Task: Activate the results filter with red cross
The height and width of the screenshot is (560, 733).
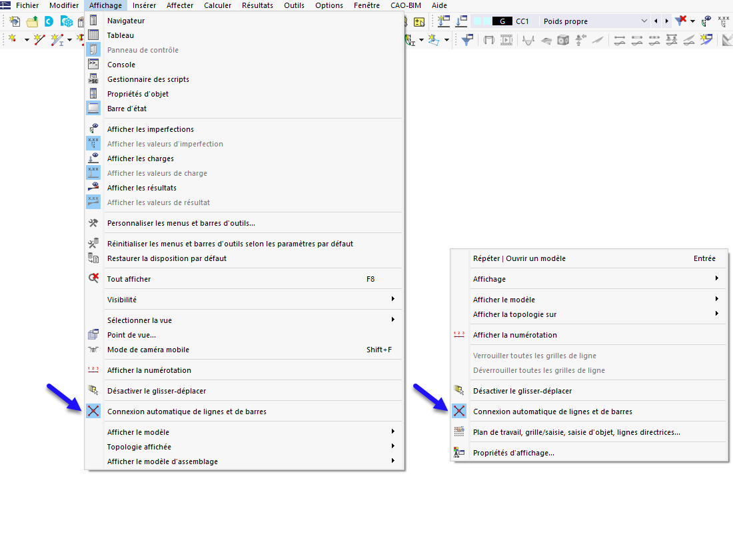Action: [x=681, y=21]
